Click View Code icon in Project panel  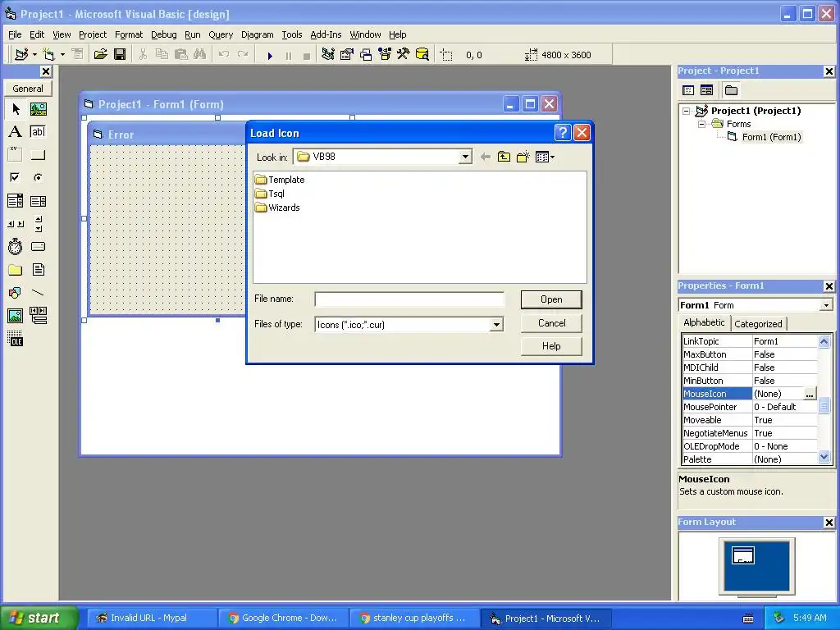tap(688, 90)
